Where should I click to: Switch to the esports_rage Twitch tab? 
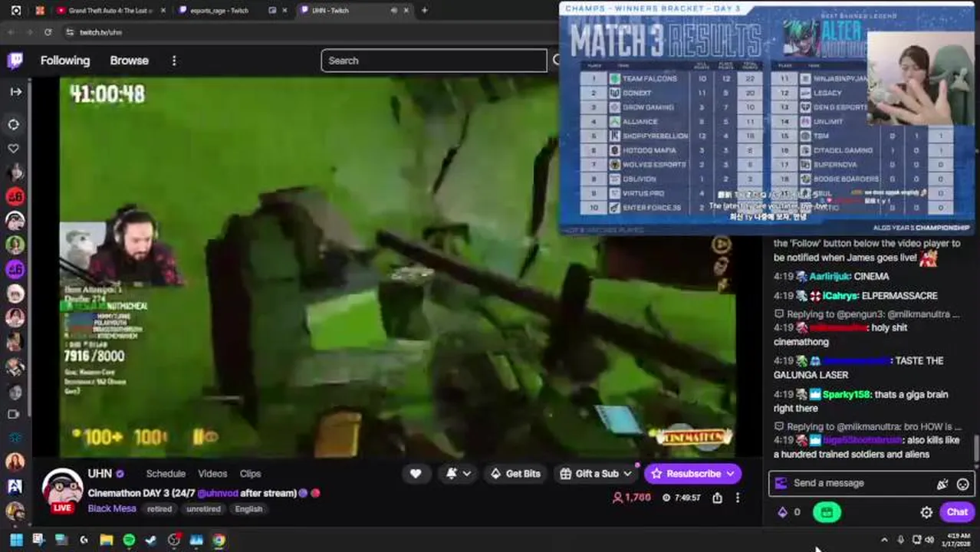(x=219, y=11)
